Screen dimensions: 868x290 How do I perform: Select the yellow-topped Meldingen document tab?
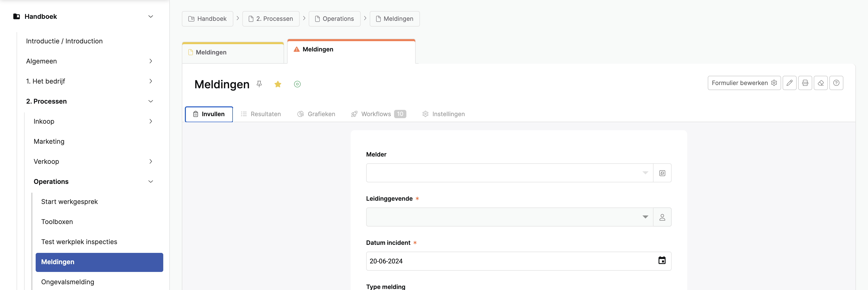[x=233, y=52]
